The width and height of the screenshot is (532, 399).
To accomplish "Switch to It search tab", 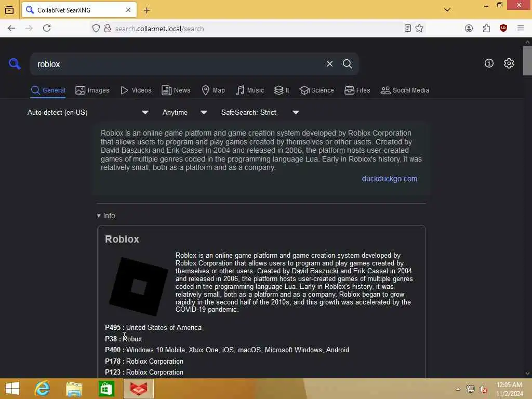I will pyautogui.click(x=282, y=90).
